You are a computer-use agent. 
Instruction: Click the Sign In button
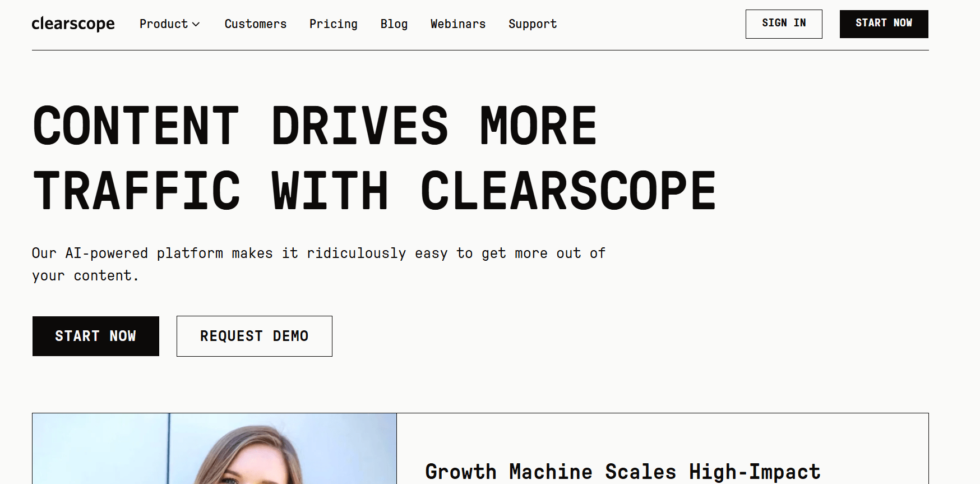[x=784, y=24]
